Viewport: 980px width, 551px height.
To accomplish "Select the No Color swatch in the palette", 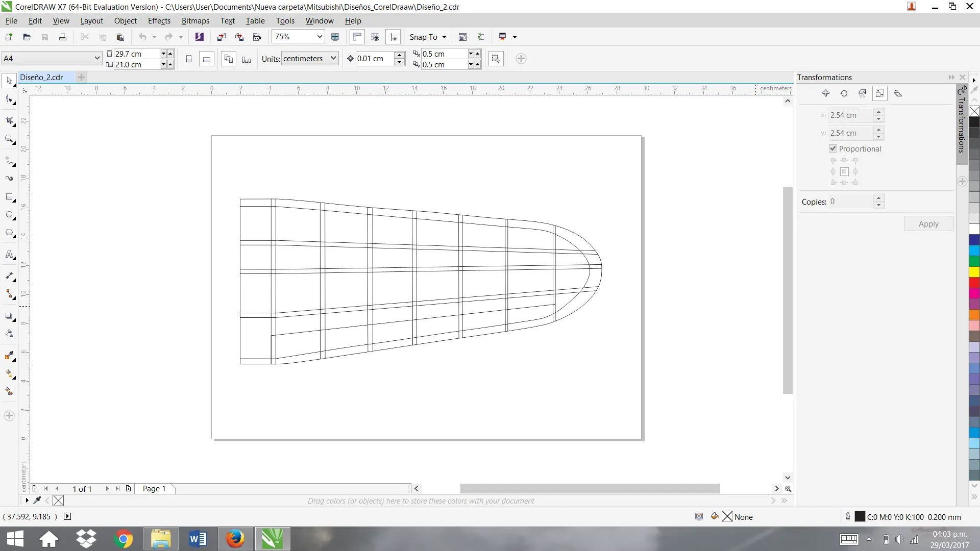I will pos(974,111).
